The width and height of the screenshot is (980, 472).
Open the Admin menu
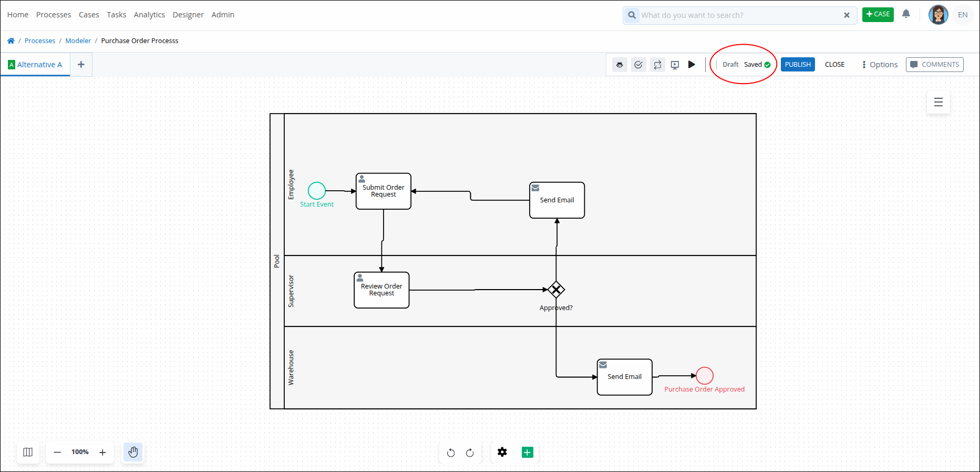tap(223, 15)
